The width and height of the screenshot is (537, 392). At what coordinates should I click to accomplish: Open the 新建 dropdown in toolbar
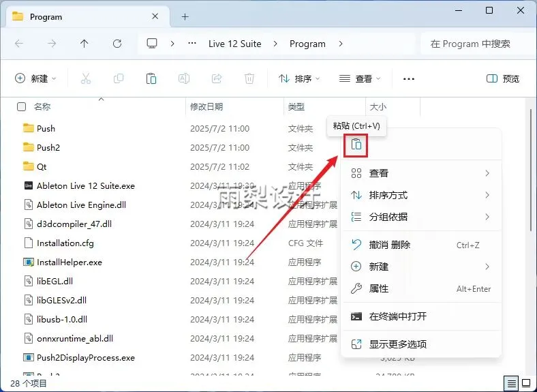35,78
